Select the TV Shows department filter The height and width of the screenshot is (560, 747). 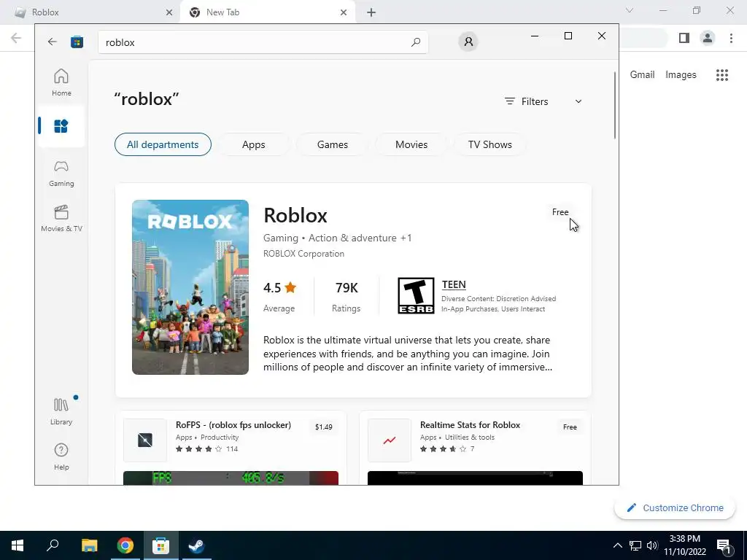tap(490, 144)
